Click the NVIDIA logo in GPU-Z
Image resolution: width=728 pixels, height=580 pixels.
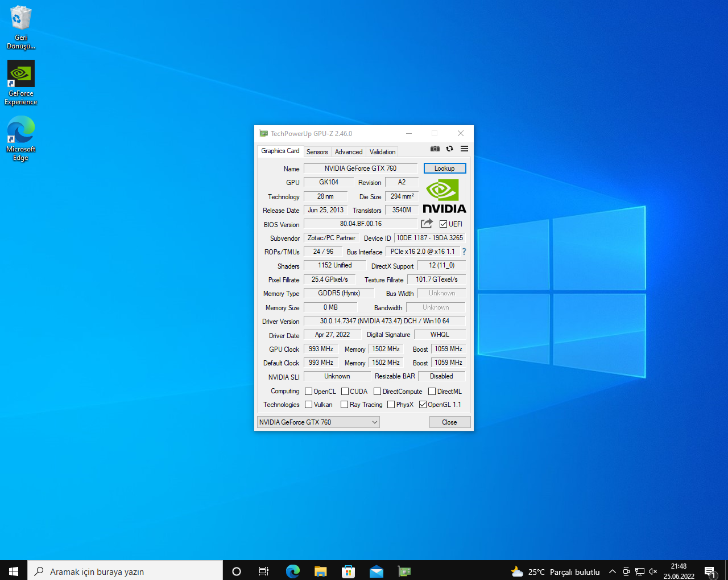pos(444,196)
